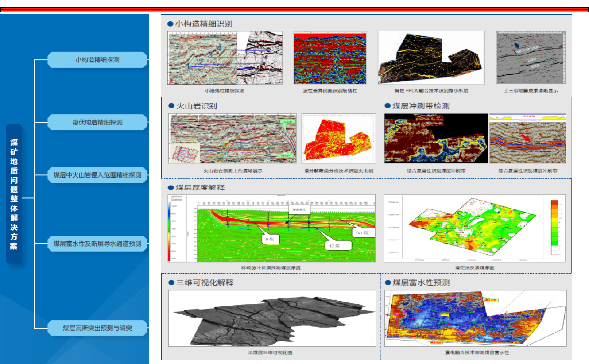Viewport: 589px width, 364px height.
Task: Click the color legend on 谱距法反演煤厚图
Action: coord(554,228)
